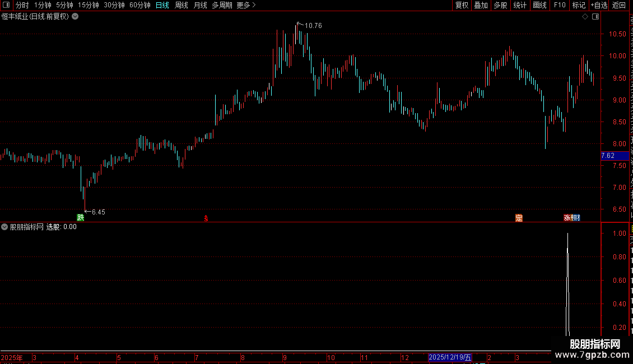Click the green 跌 marker icon
The image size is (633, 364).
(x=81, y=217)
